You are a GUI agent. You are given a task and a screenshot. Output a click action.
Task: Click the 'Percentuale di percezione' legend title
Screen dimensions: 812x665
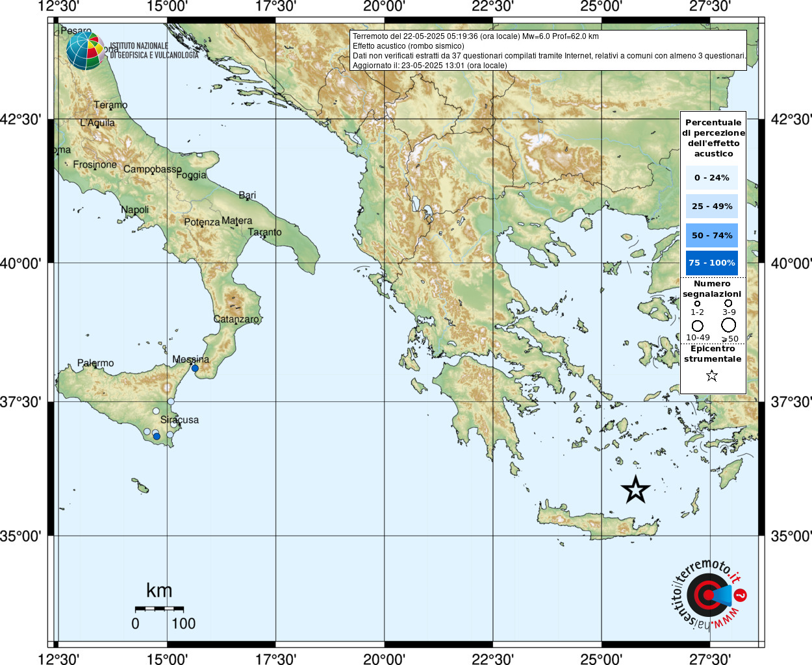(713, 138)
